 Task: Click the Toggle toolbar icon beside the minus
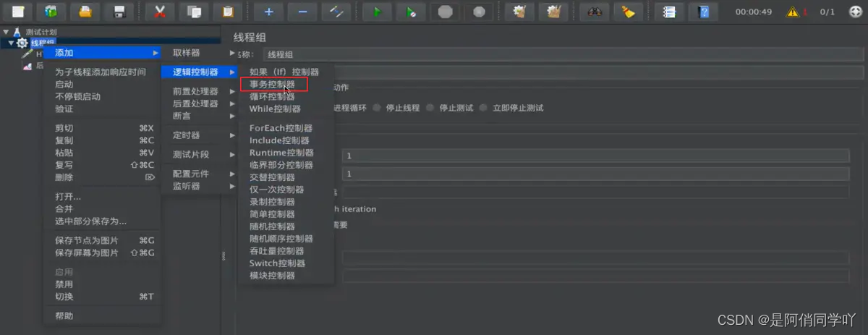336,12
